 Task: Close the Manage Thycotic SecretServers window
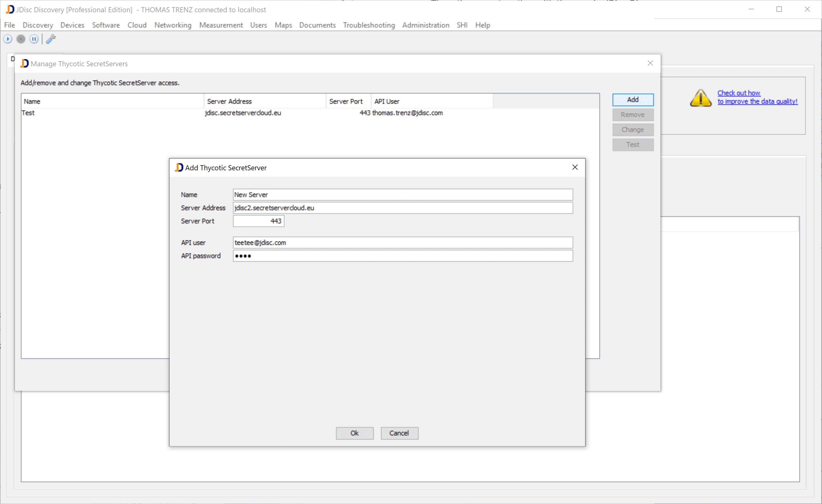pos(650,63)
